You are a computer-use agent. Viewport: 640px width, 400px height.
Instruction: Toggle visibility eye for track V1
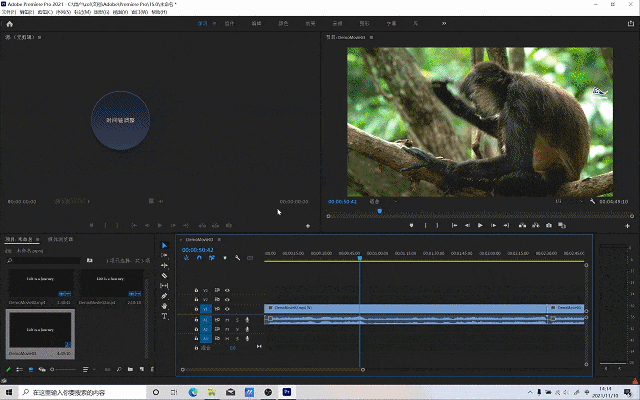pos(228,309)
